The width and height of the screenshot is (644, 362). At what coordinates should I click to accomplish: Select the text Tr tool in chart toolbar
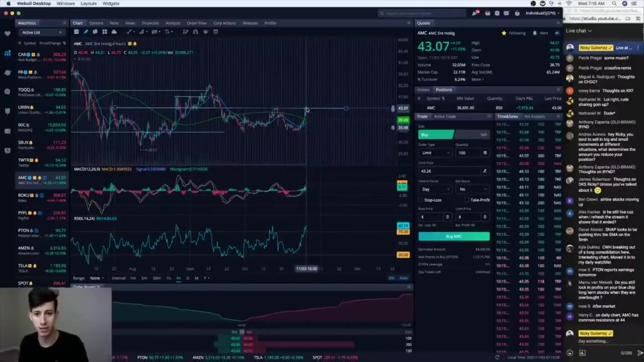tap(168, 32)
